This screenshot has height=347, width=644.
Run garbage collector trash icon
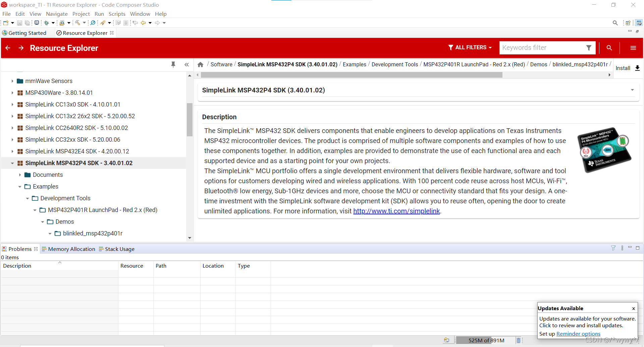tap(519, 340)
